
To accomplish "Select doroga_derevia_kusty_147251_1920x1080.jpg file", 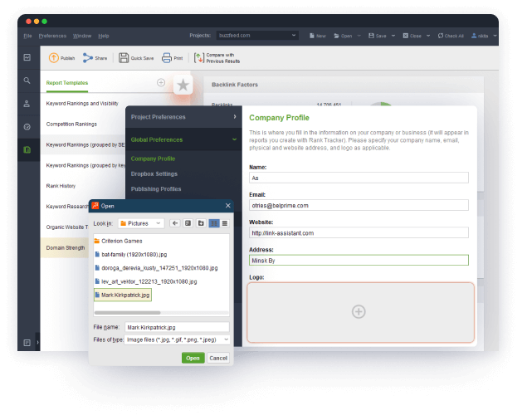I will (x=156, y=268).
